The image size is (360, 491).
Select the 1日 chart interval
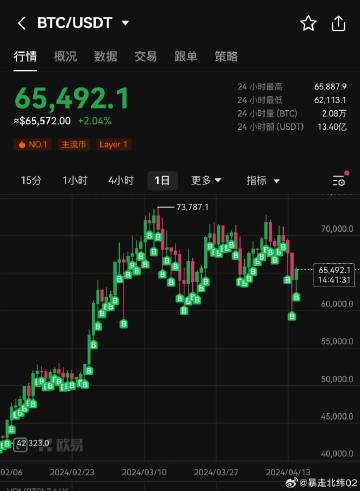(162, 181)
